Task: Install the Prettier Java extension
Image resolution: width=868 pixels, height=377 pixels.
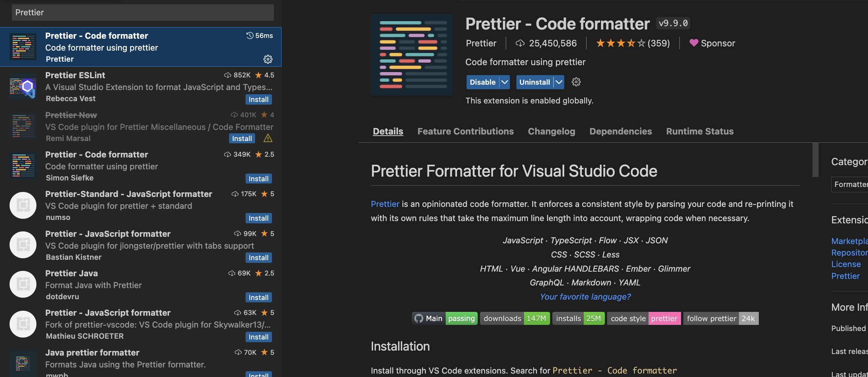Action: pos(259,297)
